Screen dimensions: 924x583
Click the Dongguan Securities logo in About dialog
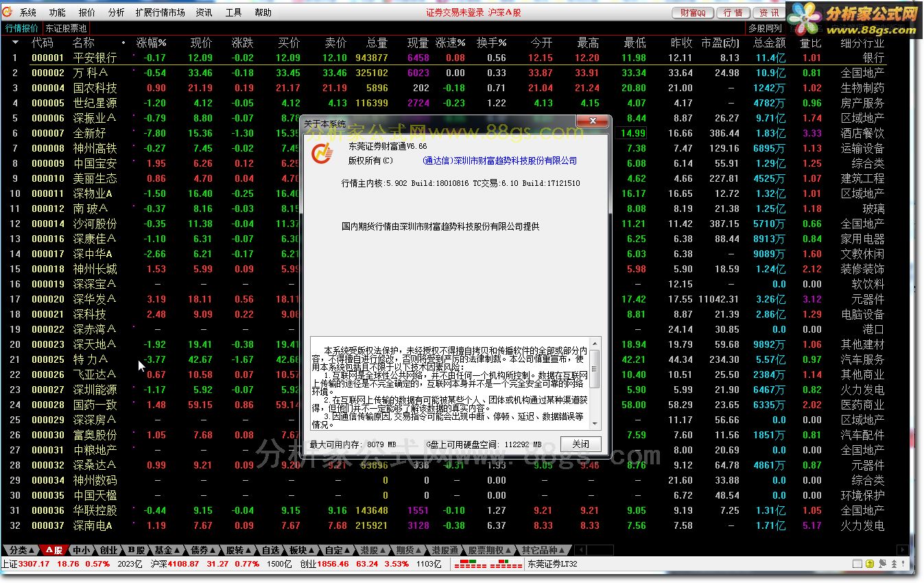(321, 154)
